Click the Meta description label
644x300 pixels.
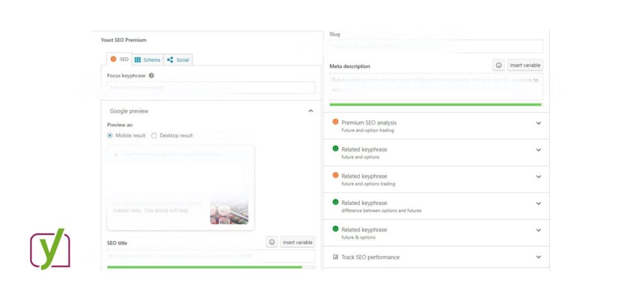tap(350, 66)
